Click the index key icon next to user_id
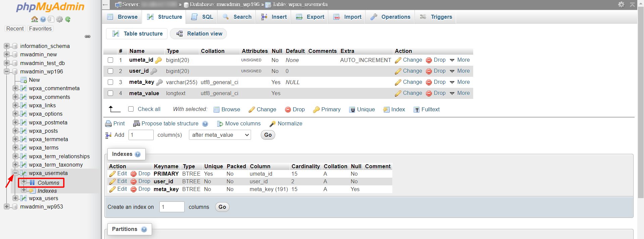Screen dimensions: 644x239 click(x=154, y=71)
